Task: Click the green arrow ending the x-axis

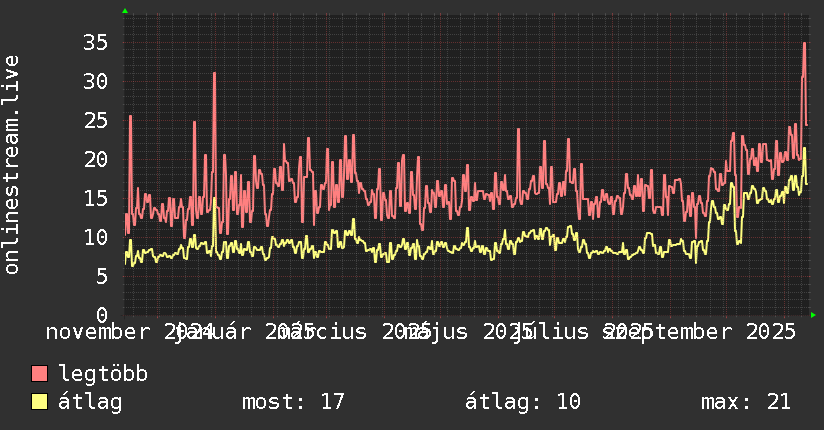Action: tap(813, 315)
